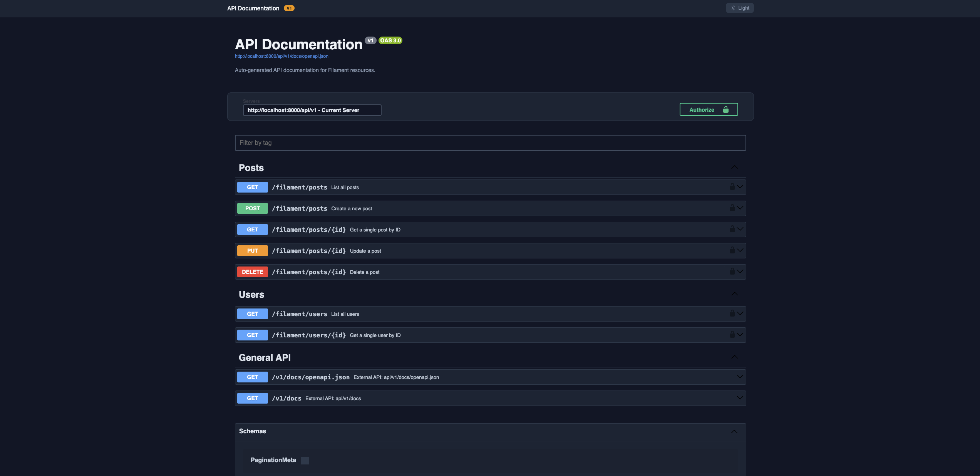Click the Auto-generated API documentation description
The width and height of the screenshot is (980, 476).
(305, 70)
